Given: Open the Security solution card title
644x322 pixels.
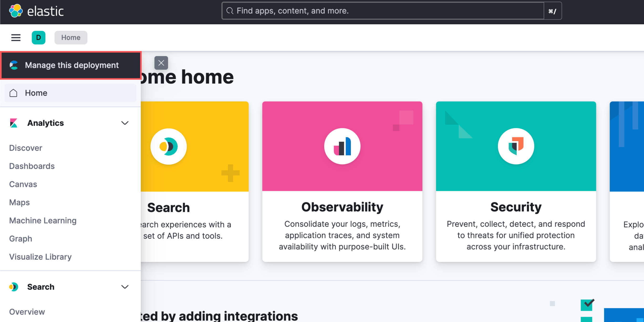Looking at the screenshot, I should 516,207.
